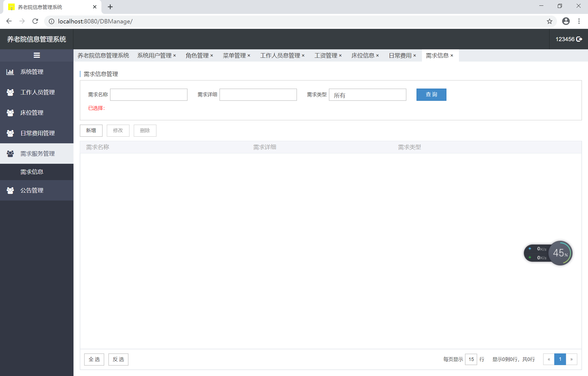The height and width of the screenshot is (376, 588).
Task: Switch to the 工资管理 tab
Action: click(x=326, y=56)
